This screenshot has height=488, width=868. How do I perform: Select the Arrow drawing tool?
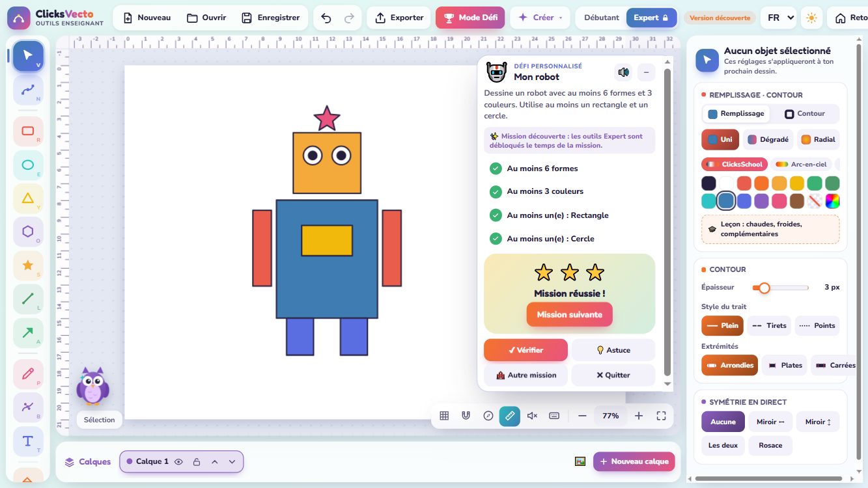click(28, 332)
